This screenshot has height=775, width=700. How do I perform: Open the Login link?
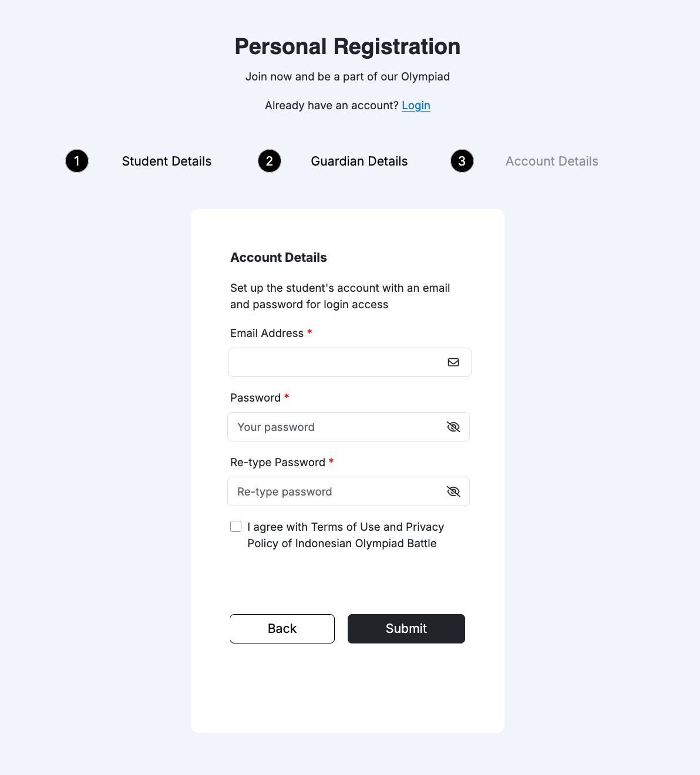click(416, 106)
